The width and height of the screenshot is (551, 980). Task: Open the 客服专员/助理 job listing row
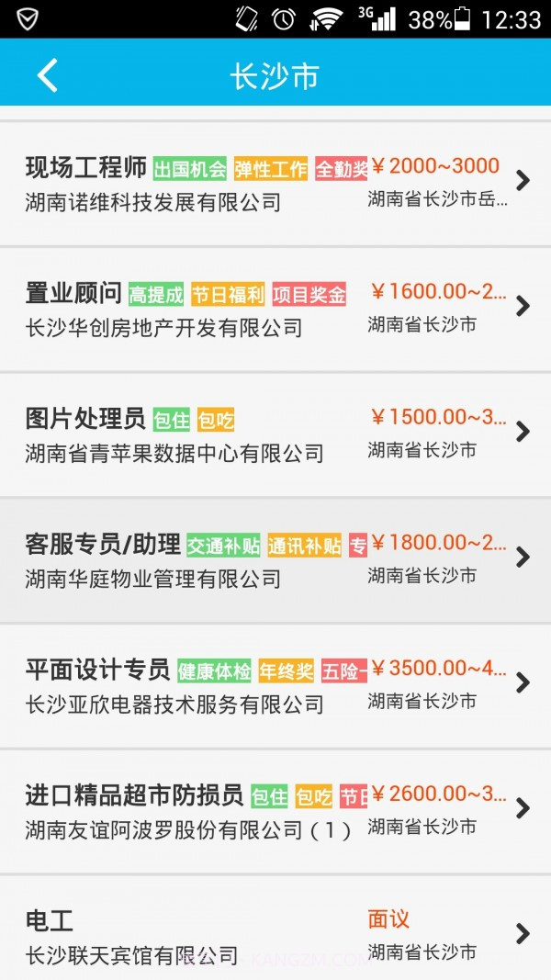(275, 558)
